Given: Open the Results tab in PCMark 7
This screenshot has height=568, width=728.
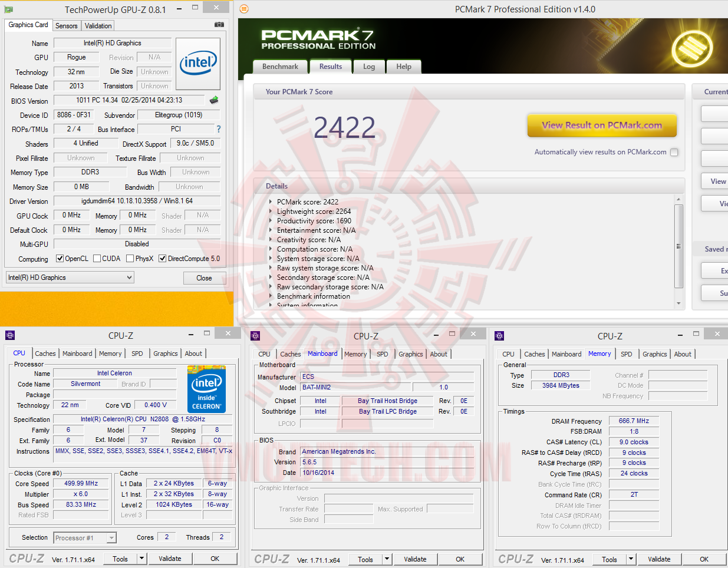Looking at the screenshot, I should [x=331, y=67].
